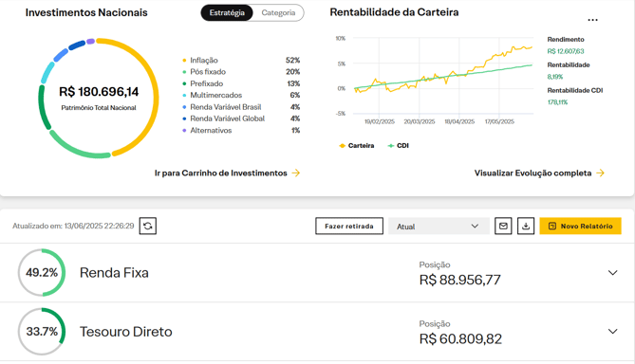
Task: Open the Atual period dropdown
Action: [439, 227]
